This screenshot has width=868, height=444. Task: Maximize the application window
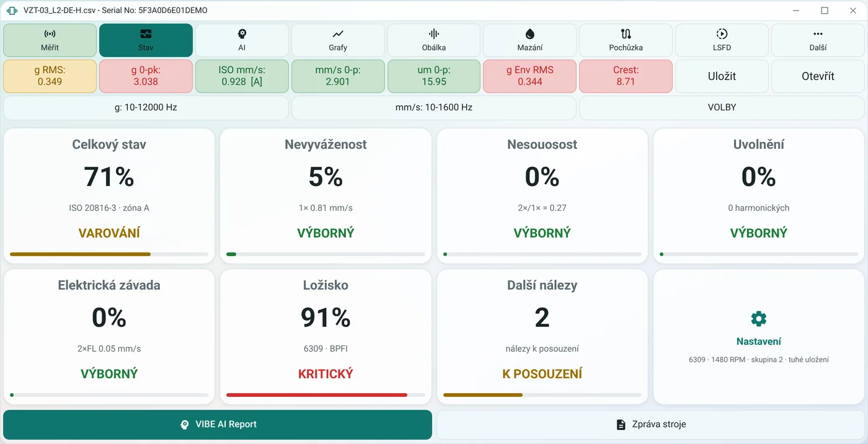tap(825, 11)
